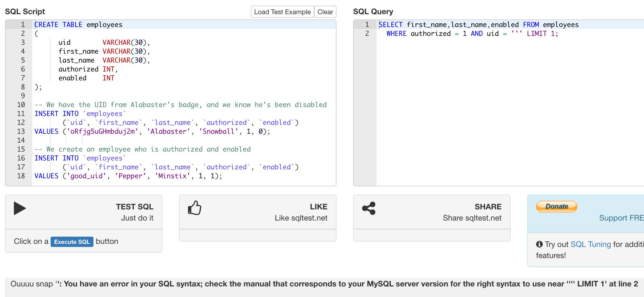Image resolution: width=644 pixels, height=297 pixels.
Task: Click the 'Snowball' string value
Action: click(x=219, y=132)
